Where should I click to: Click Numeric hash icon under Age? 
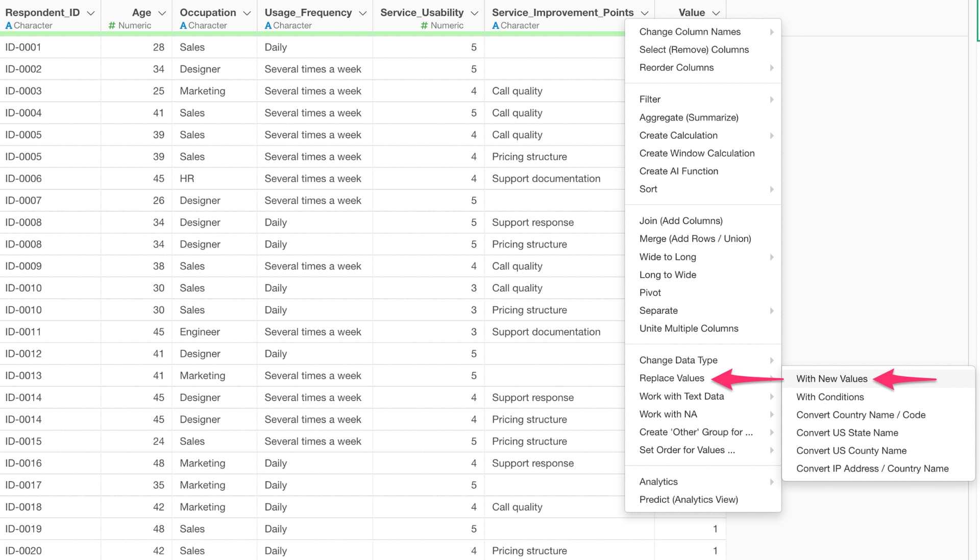click(x=112, y=26)
